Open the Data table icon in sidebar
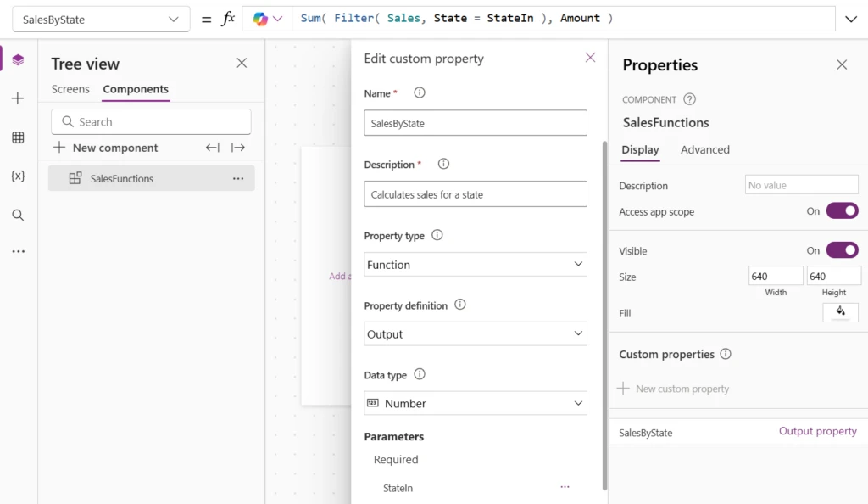Screen dimensions: 868x504 pyautogui.click(x=18, y=137)
